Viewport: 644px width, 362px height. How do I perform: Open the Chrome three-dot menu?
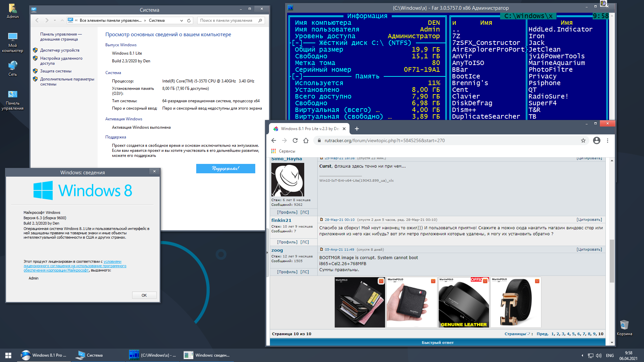tap(607, 140)
